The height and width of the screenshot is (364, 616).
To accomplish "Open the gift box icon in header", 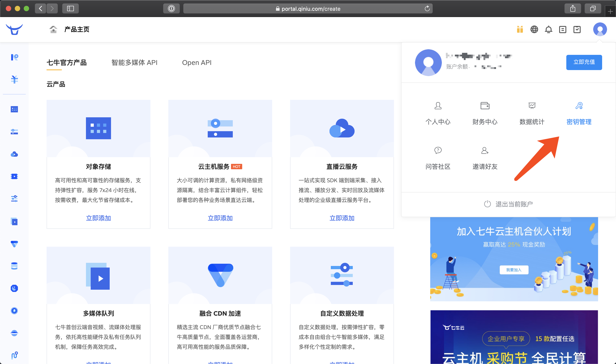I will click(x=520, y=29).
